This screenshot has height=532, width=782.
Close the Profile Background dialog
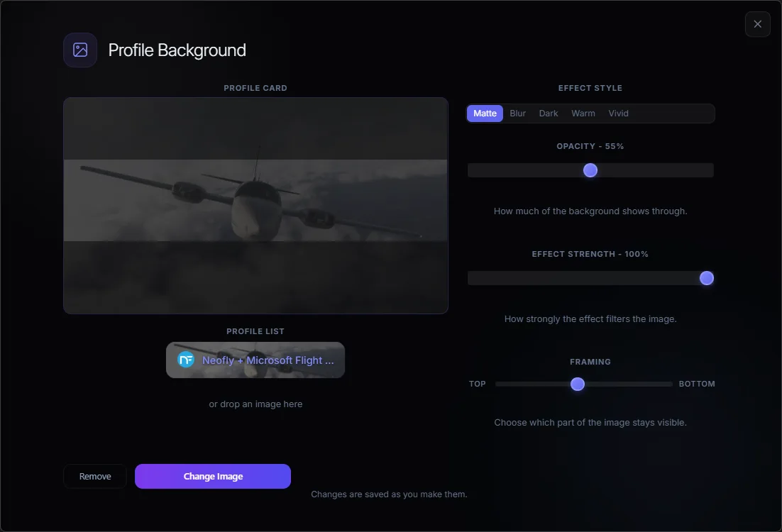coord(758,24)
